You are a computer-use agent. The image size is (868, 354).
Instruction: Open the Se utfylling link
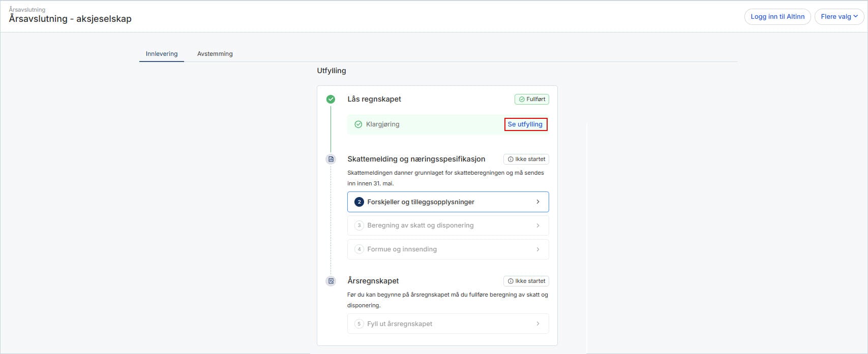coord(525,124)
